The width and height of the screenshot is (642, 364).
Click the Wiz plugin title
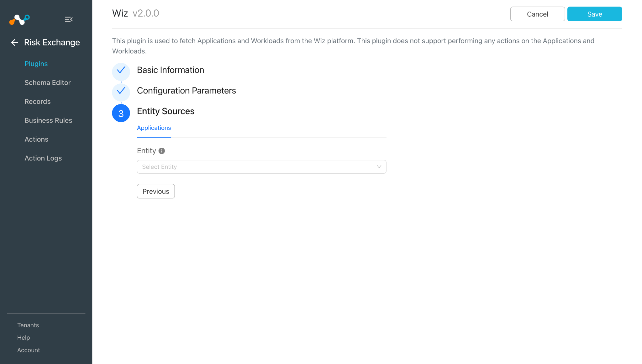(x=120, y=13)
